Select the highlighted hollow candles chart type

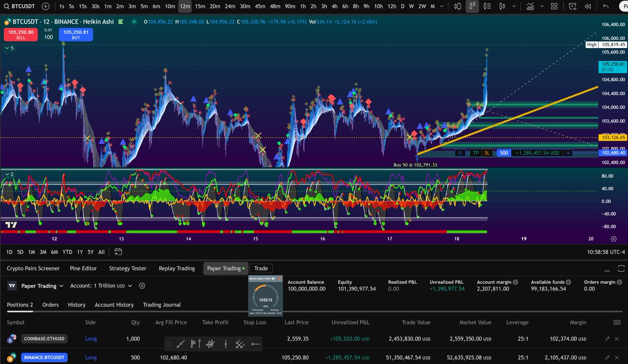click(x=472, y=6)
